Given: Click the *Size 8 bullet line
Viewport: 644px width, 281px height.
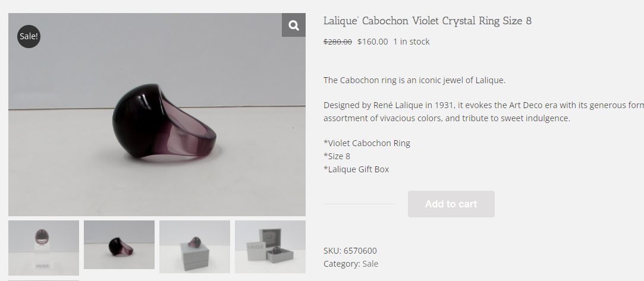Looking at the screenshot, I should (337, 156).
